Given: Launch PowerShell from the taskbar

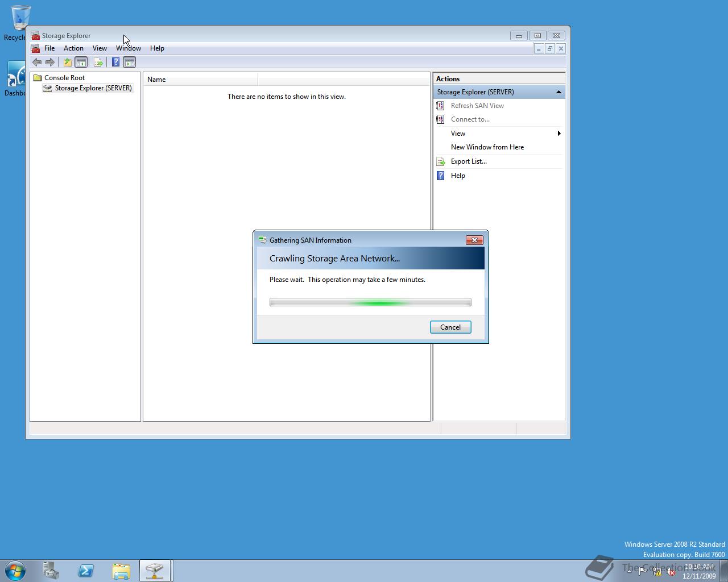Looking at the screenshot, I should (x=86, y=571).
